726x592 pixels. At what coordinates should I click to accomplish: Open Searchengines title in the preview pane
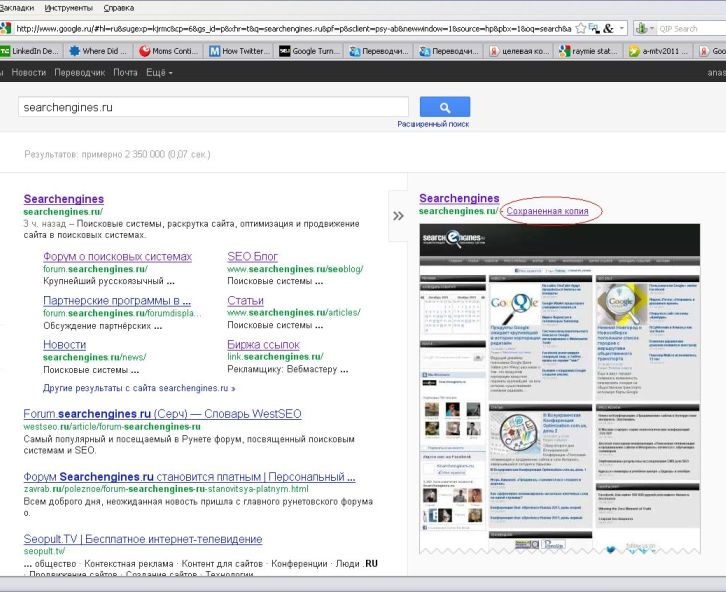tap(459, 198)
